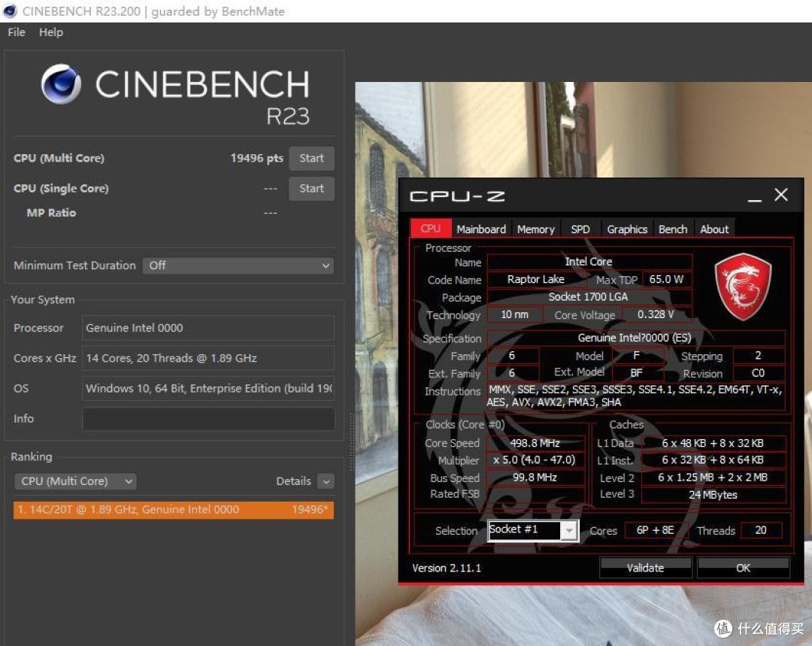
Task: Switch to the Graphics tab
Action: [x=626, y=229]
